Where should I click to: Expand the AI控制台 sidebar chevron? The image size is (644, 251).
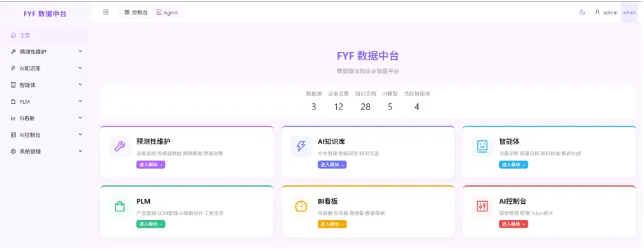(80, 135)
